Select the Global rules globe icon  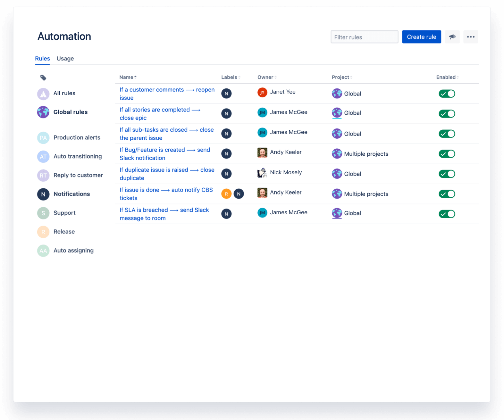43,112
